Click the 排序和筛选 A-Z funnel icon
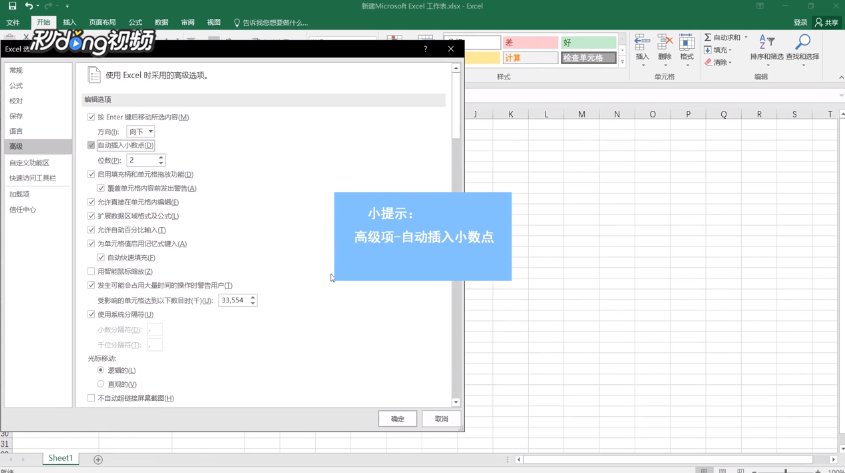Viewport: 845px width, 473px height. coord(766,42)
